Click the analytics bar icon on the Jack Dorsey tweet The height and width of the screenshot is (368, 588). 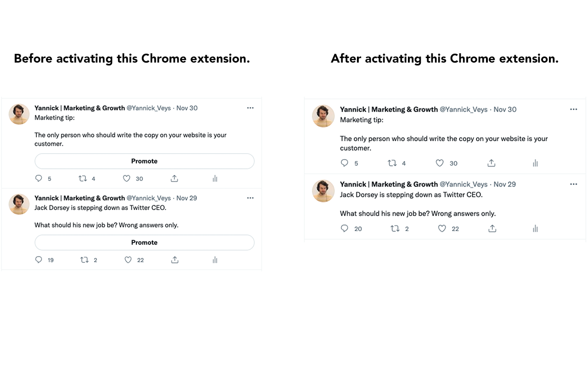[215, 259]
